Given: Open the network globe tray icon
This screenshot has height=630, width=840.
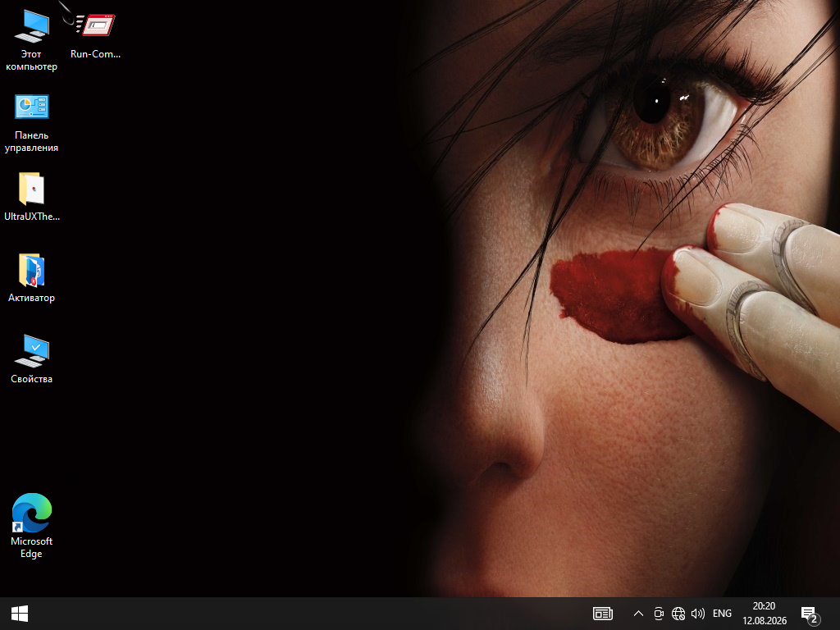Looking at the screenshot, I should (678, 614).
